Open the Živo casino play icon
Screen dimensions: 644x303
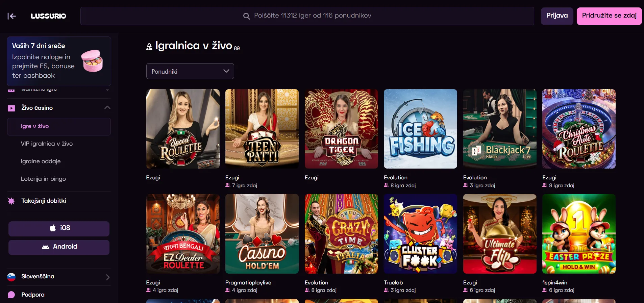[x=11, y=108]
